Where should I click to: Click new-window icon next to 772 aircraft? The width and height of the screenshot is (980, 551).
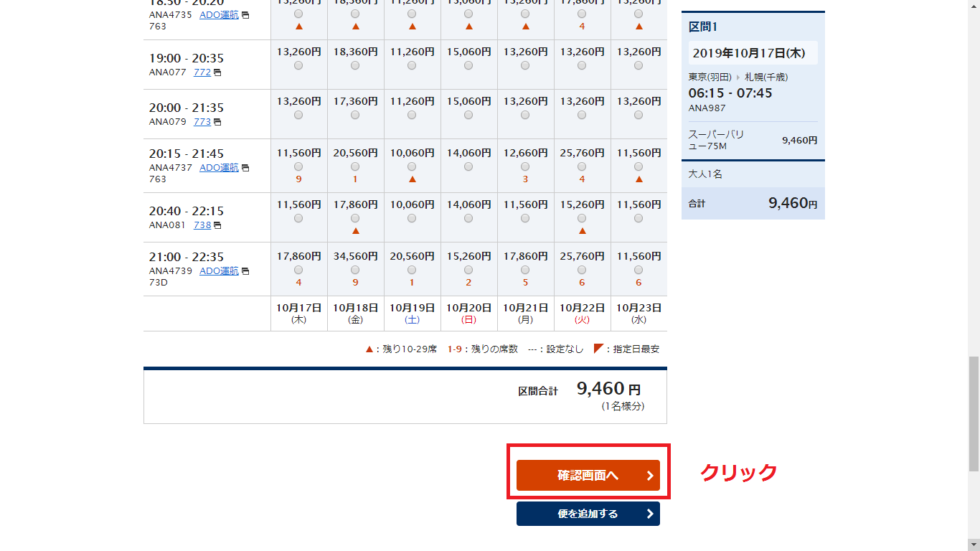[217, 72]
